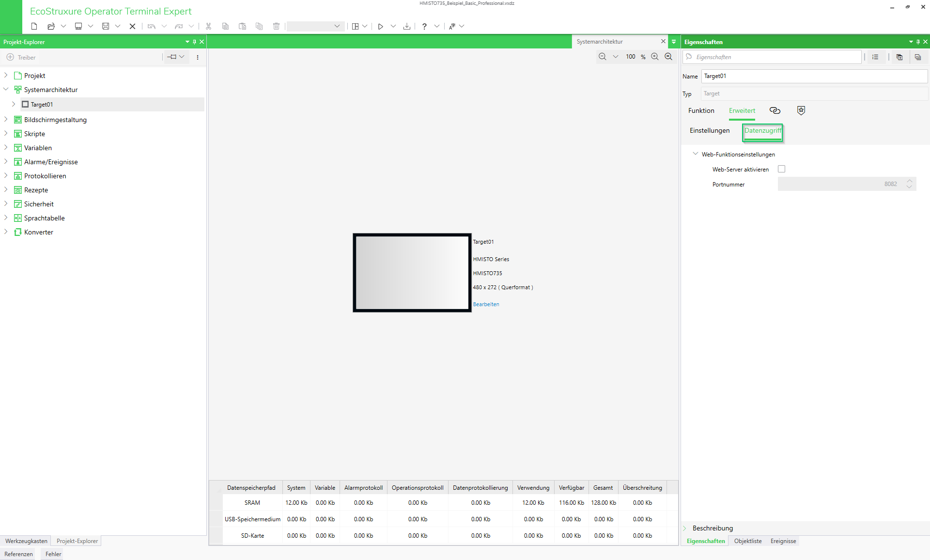Expand the Bildschirmgestaltung tree node
This screenshot has height=560, width=930.
(6, 119)
